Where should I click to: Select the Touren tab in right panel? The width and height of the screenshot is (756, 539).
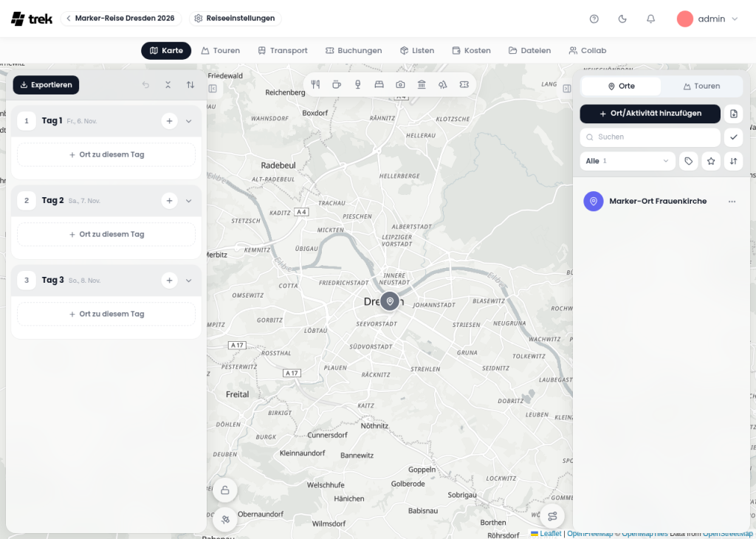coord(701,86)
